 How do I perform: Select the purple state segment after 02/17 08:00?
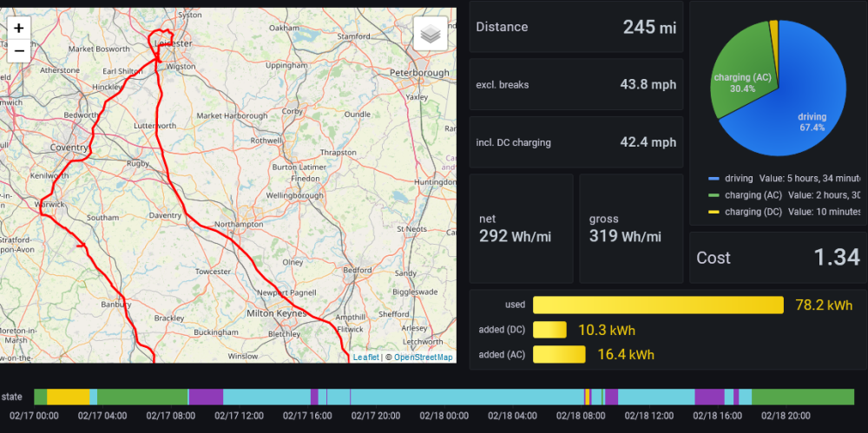point(206,397)
